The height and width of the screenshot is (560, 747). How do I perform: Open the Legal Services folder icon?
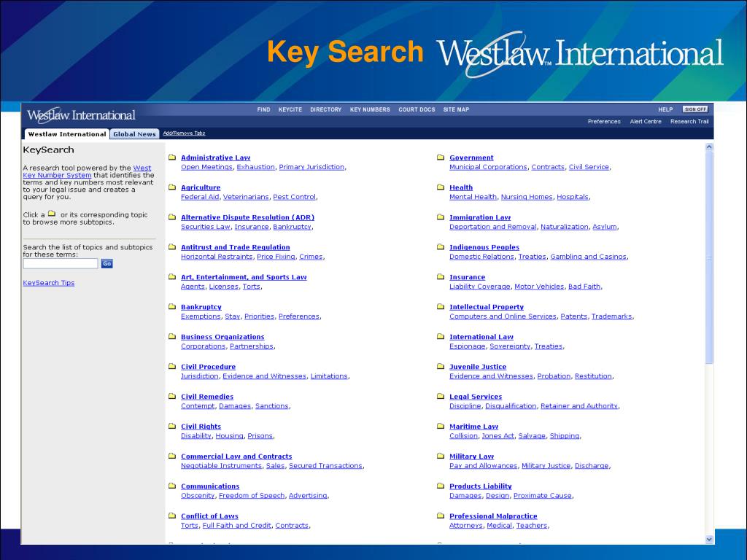coord(441,396)
